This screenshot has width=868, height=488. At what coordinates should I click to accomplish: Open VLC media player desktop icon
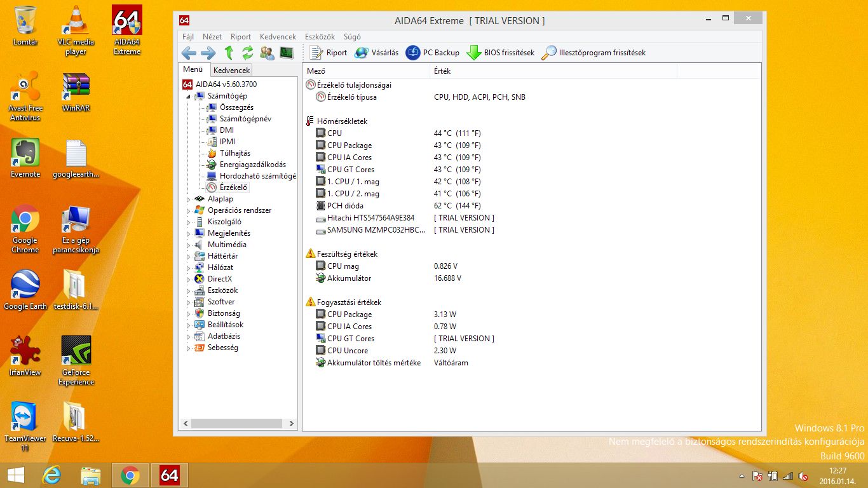[x=76, y=30]
